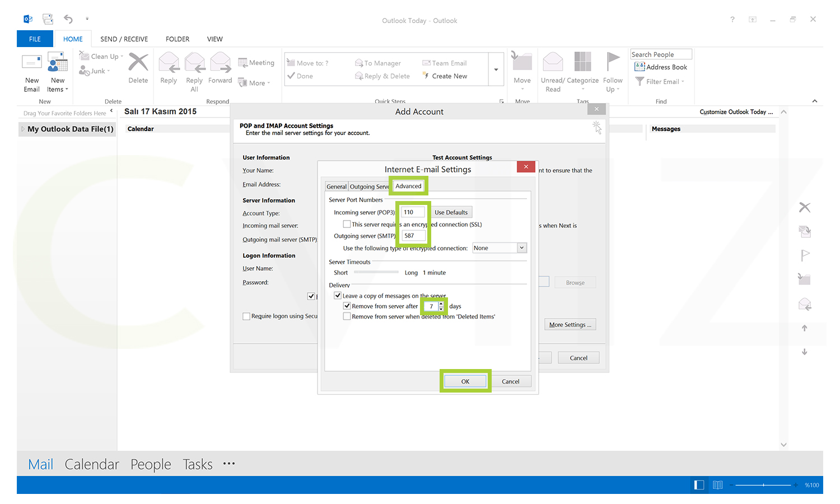Click the Search People field
Viewport: 840px width, 504px height.
coord(661,54)
